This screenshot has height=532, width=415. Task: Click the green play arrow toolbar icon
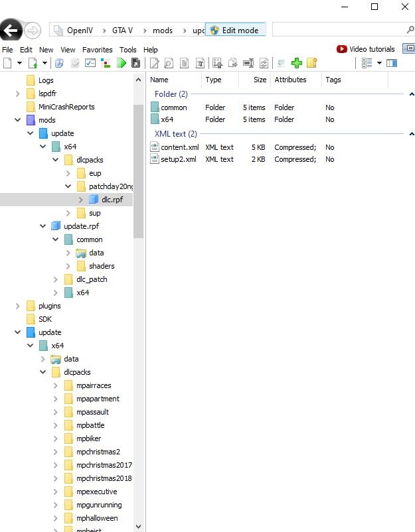[x=122, y=63]
